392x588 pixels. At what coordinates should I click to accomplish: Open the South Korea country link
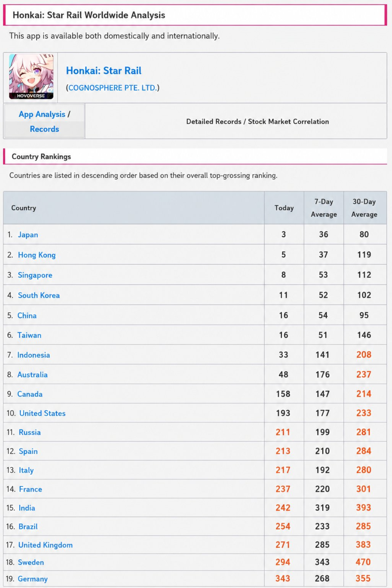[x=39, y=295]
